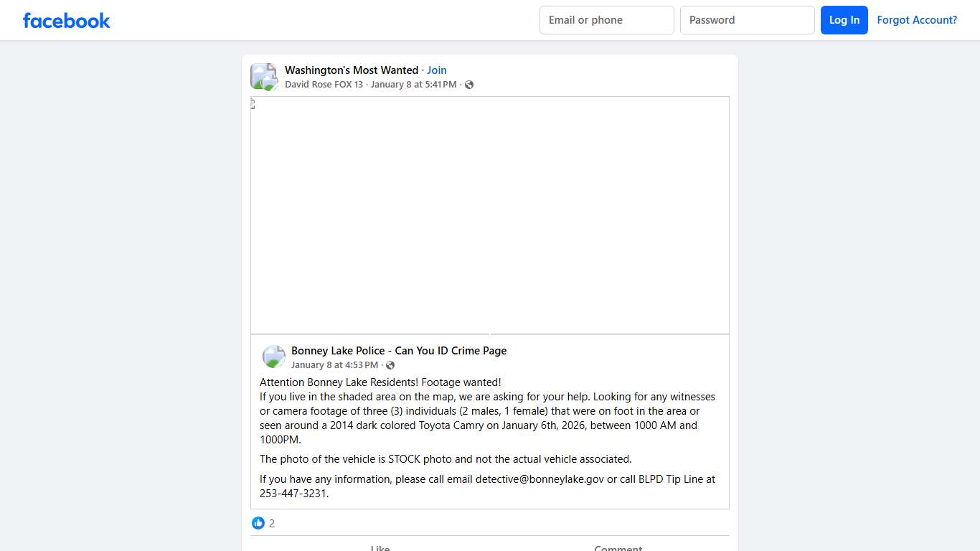Click the blue thumbs-up reaction icon

258,523
